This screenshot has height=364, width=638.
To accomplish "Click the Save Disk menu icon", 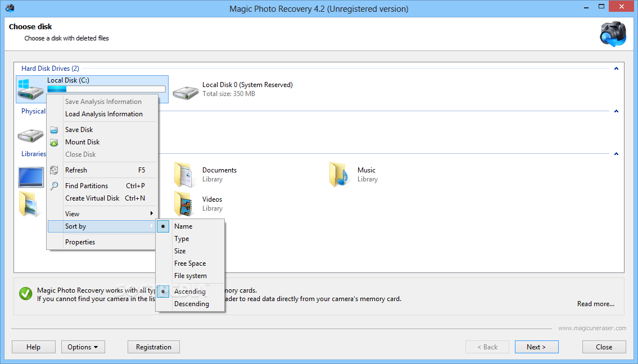I will 54,130.
